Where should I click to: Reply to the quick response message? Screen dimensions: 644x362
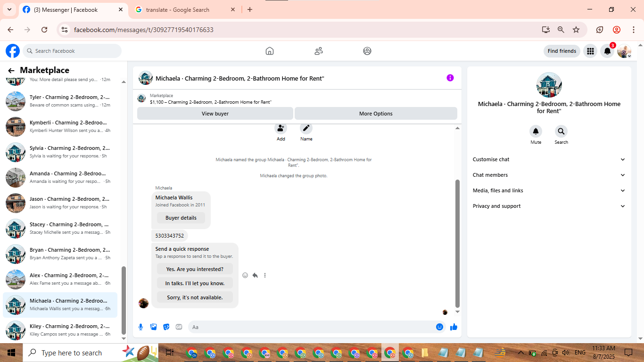pos(255,275)
